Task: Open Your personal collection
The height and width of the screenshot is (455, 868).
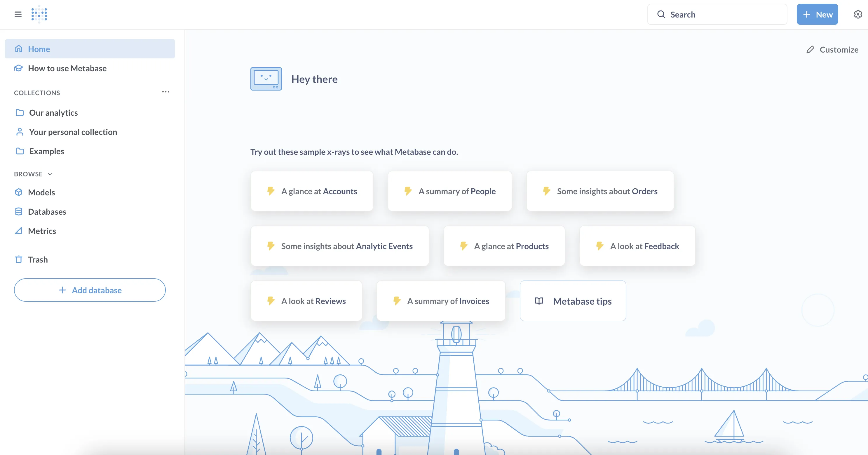Action: coord(73,132)
